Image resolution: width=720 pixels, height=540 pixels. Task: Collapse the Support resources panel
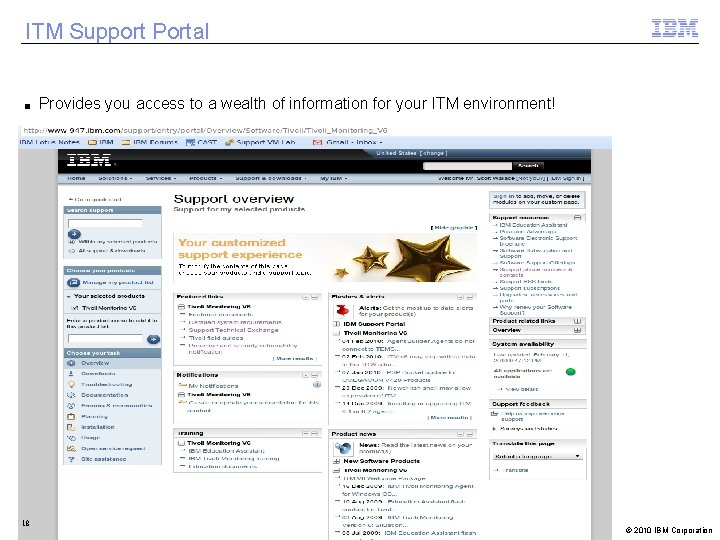click(578, 218)
